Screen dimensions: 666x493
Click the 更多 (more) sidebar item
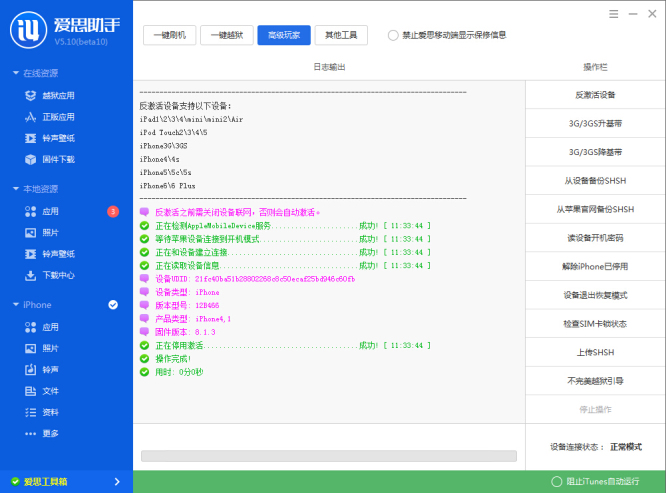tap(50, 433)
